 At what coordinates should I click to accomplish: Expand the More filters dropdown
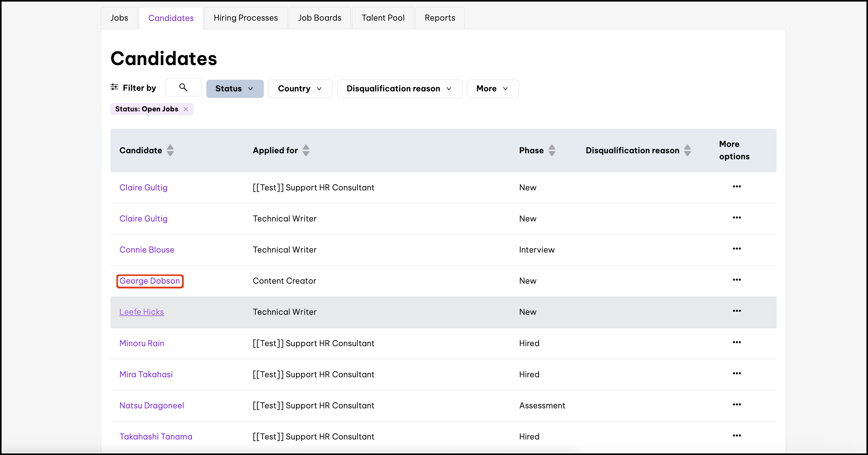pos(492,89)
